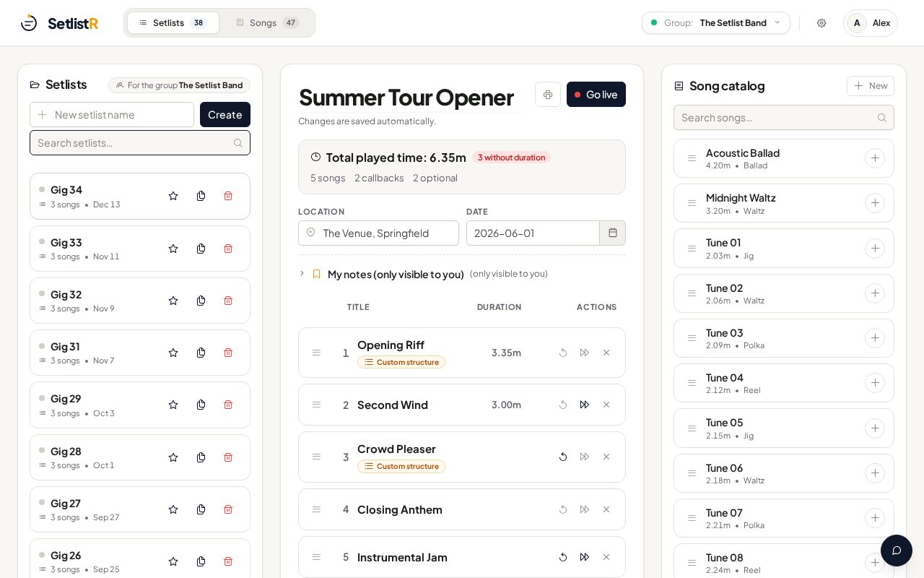Add Acoustic Ballad to the setlist
This screenshot has width=924, height=578.
coord(875,158)
